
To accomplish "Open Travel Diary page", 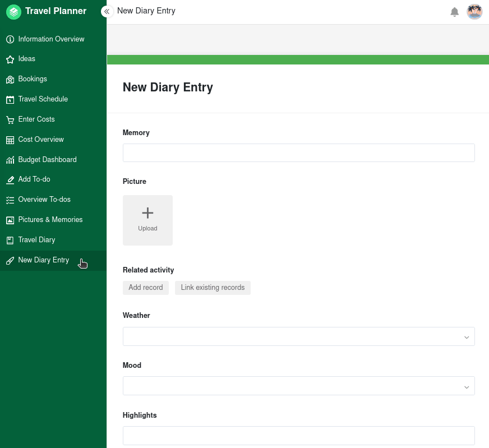I will click(x=53, y=240).
